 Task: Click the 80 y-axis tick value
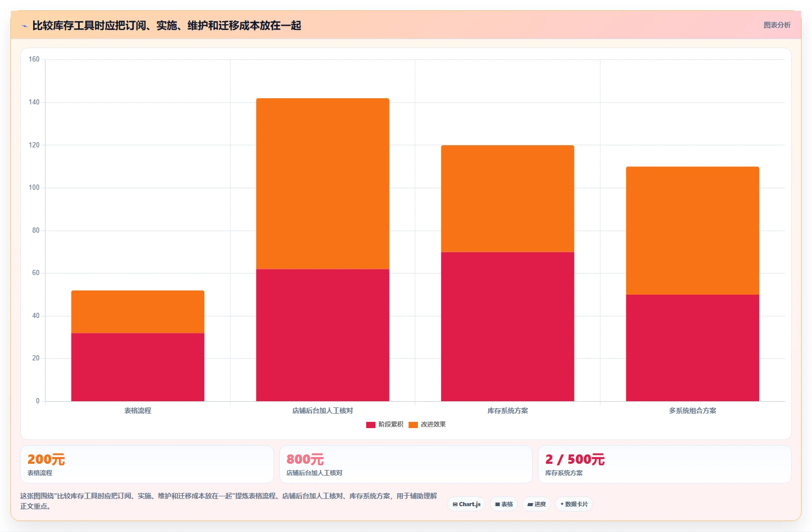click(36, 231)
